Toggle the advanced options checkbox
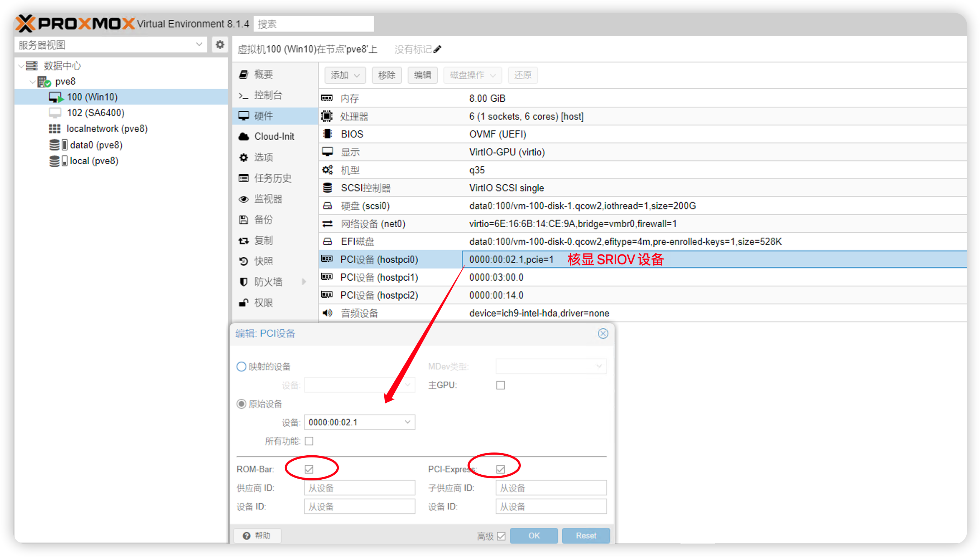Screen dimensions: 980x557 [501, 536]
